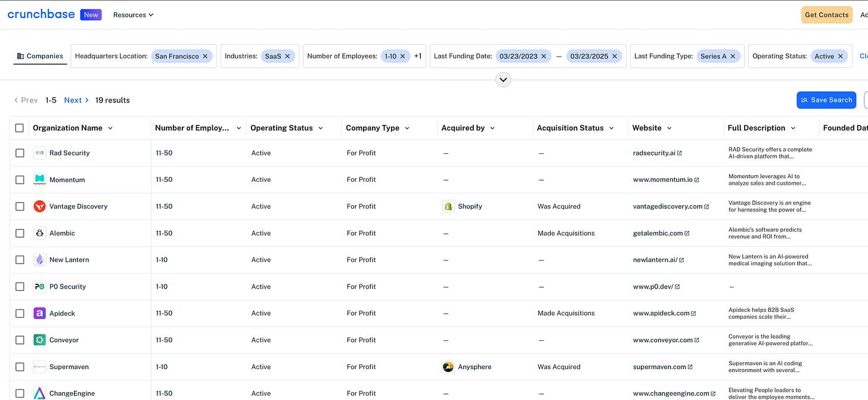The width and height of the screenshot is (868, 400).
Task: Click the Headquarters Location filter field
Action: (144, 56)
